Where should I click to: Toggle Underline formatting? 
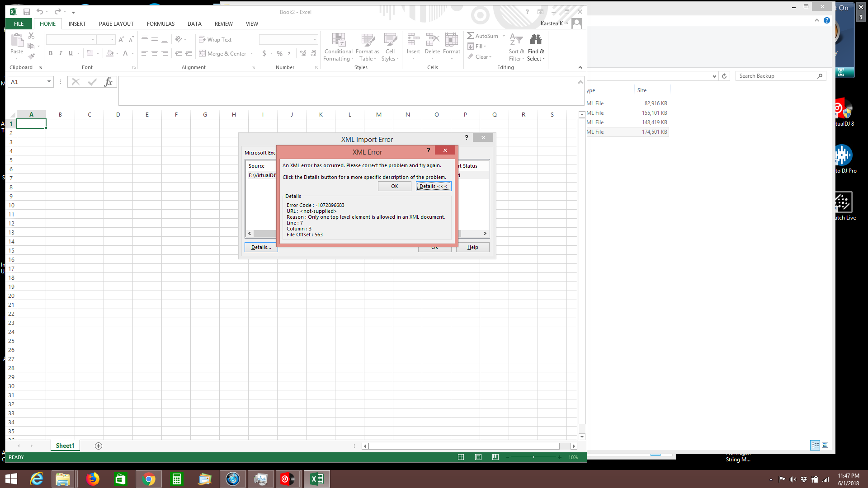[71, 53]
